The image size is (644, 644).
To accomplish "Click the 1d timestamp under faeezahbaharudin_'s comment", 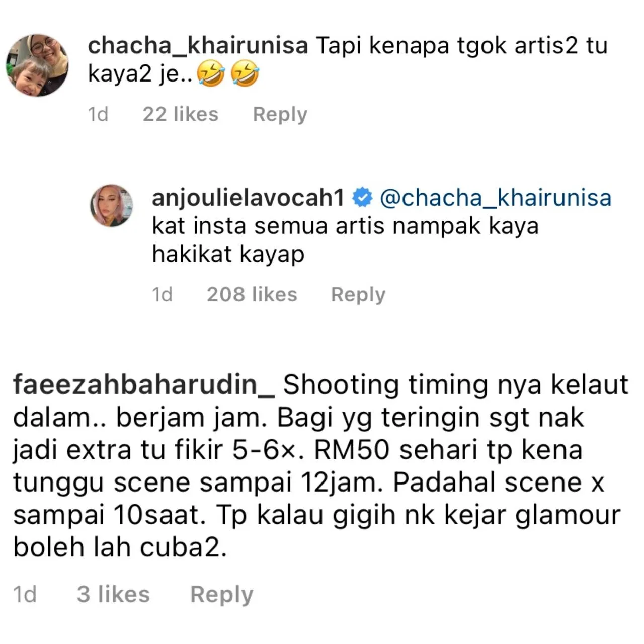I will coord(25,594).
